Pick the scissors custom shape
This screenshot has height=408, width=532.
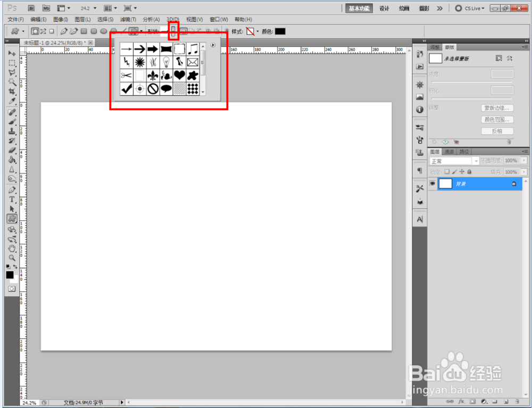tap(127, 75)
